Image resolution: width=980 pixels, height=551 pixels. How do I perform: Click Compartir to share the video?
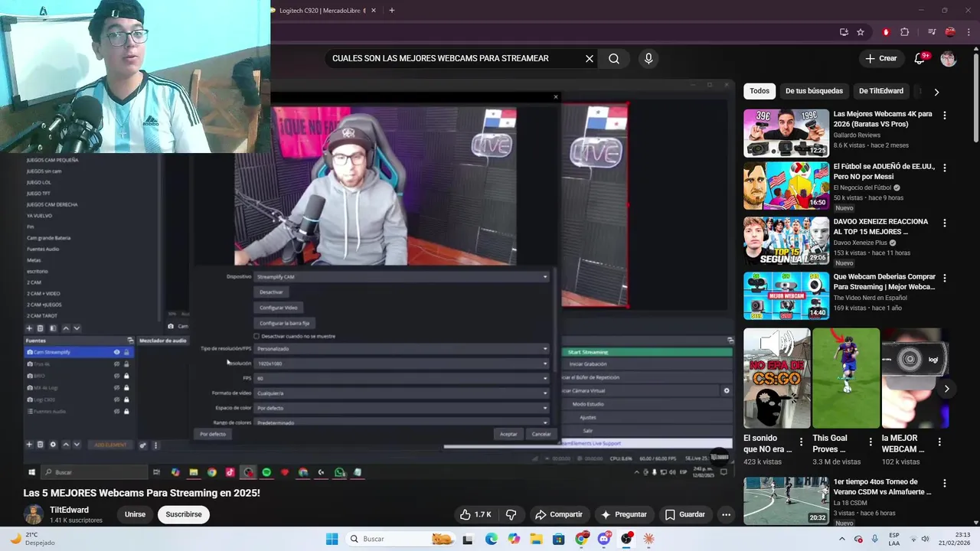click(x=559, y=514)
